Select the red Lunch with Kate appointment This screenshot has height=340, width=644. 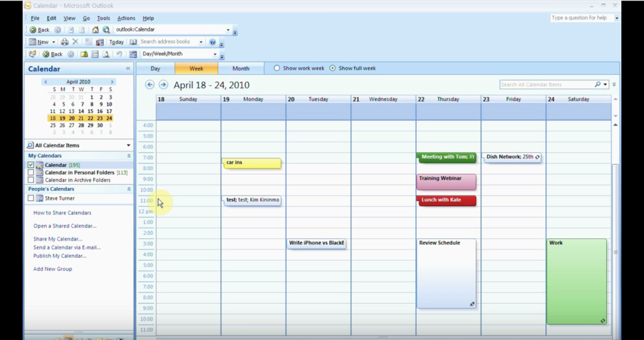click(x=447, y=200)
